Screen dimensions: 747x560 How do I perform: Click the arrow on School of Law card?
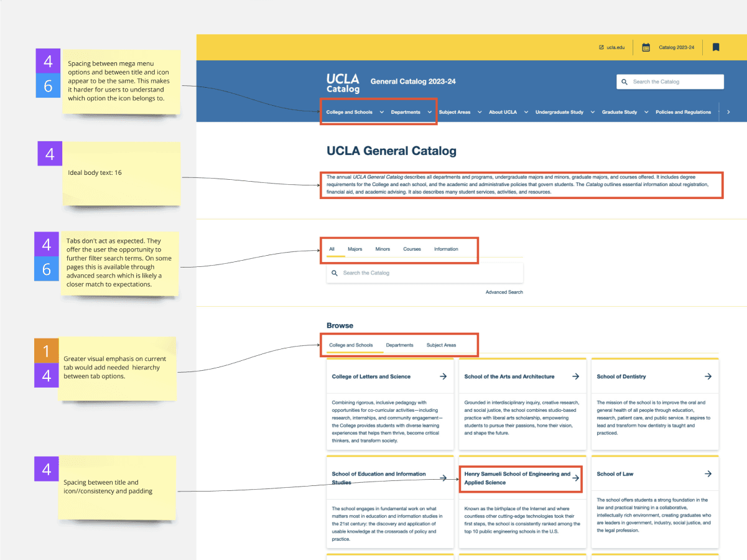pos(708,474)
